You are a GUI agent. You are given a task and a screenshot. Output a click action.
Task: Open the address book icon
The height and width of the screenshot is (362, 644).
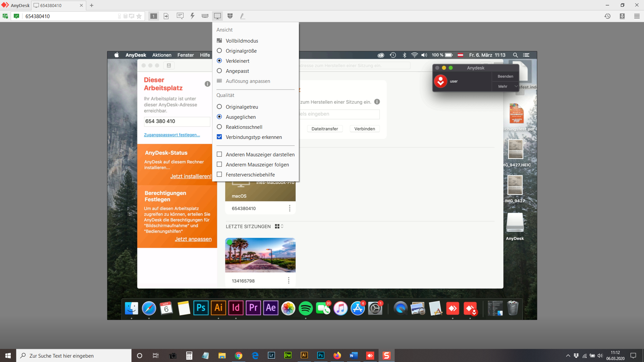[622, 16]
